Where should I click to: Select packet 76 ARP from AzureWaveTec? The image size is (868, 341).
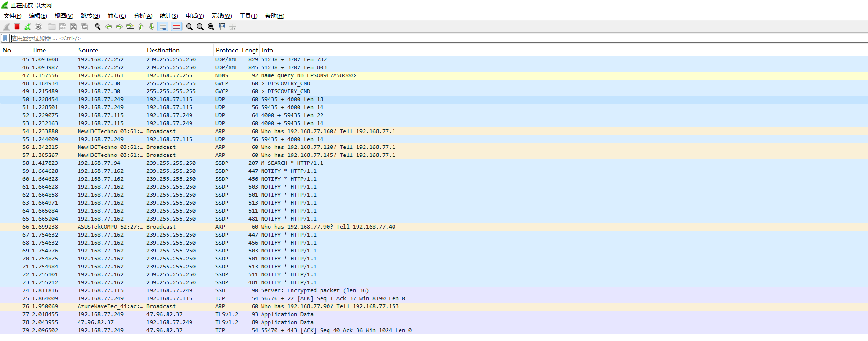tap(434, 306)
